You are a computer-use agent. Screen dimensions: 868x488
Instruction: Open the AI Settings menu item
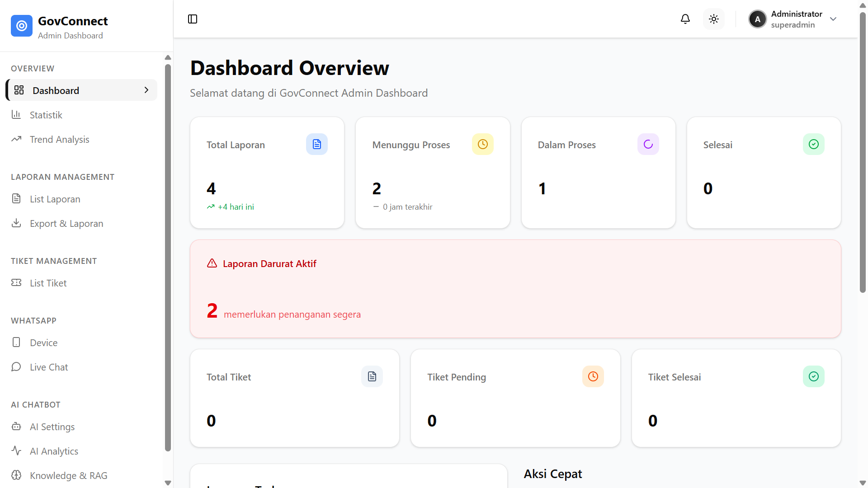tap(52, 427)
